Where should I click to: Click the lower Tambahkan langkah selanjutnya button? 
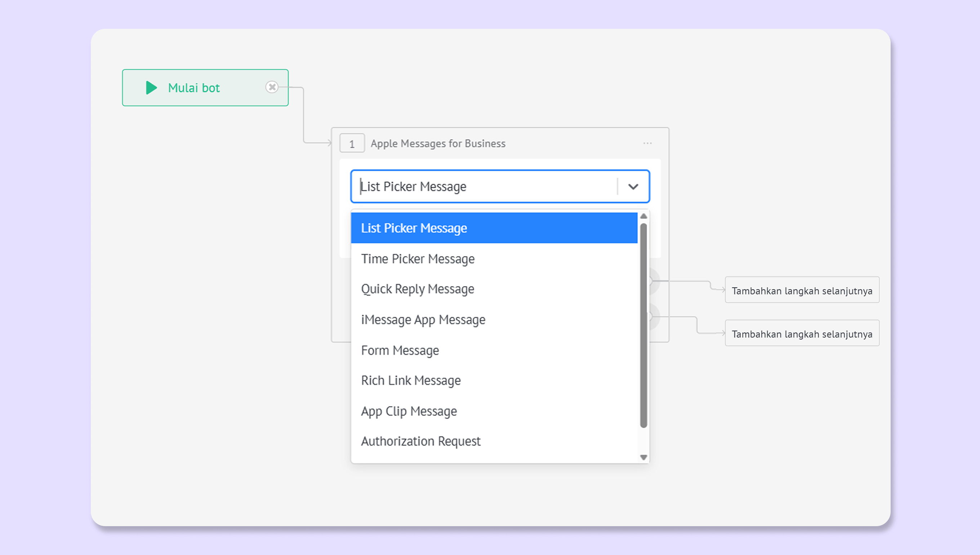[802, 333]
